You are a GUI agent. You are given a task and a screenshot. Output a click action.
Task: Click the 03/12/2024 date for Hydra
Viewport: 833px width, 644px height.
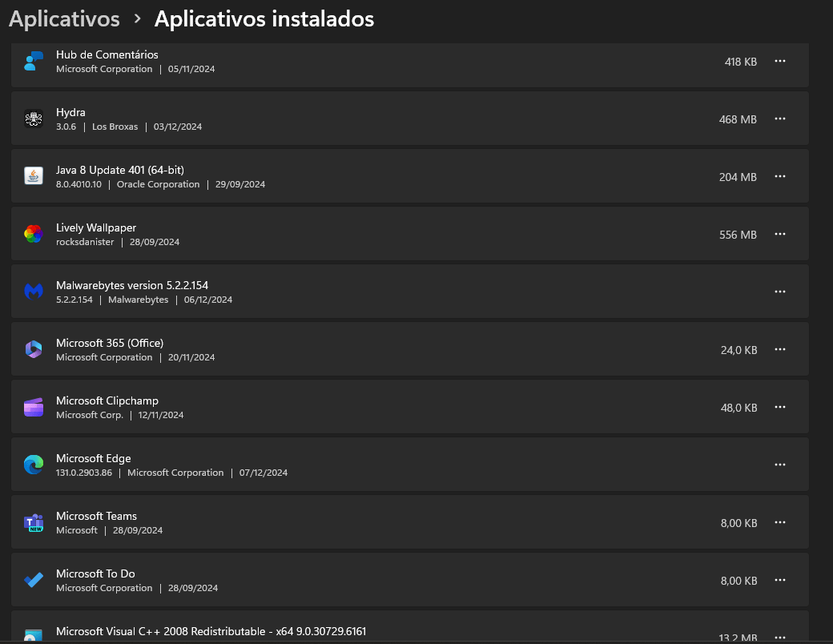point(178,127)
